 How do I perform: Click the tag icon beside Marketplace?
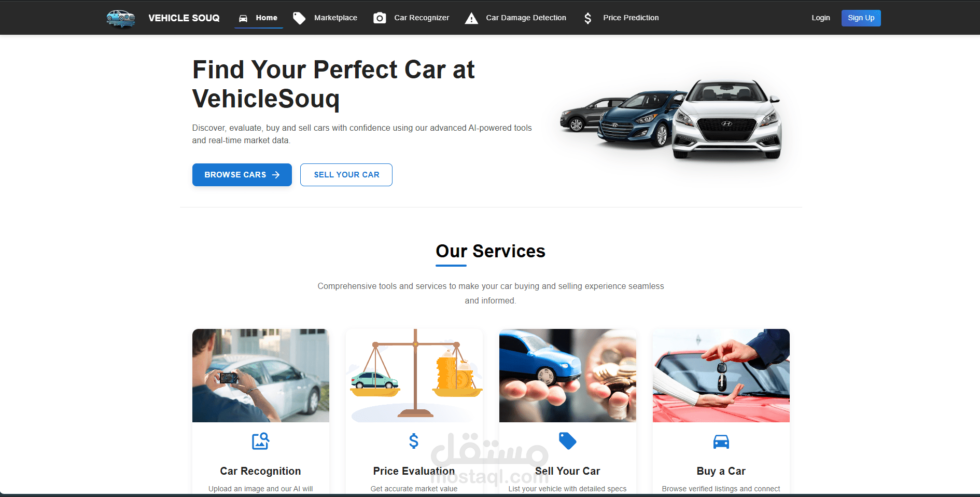pyautogui.click(x=299, y=18)
